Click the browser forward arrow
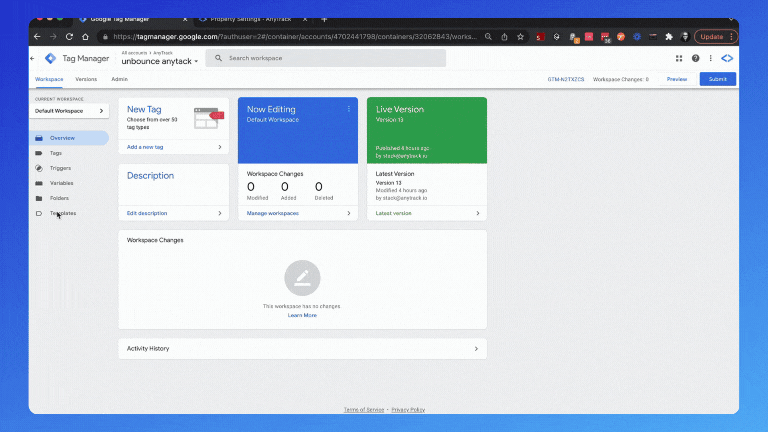The width and height of the screenshot is (768, 432). 53,37
